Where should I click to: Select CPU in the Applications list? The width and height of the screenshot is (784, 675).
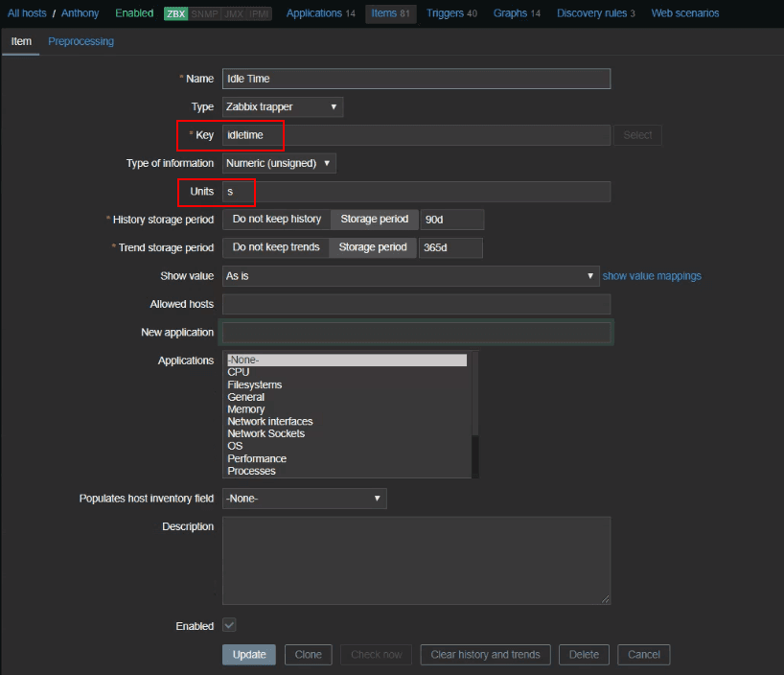(238, 371)
